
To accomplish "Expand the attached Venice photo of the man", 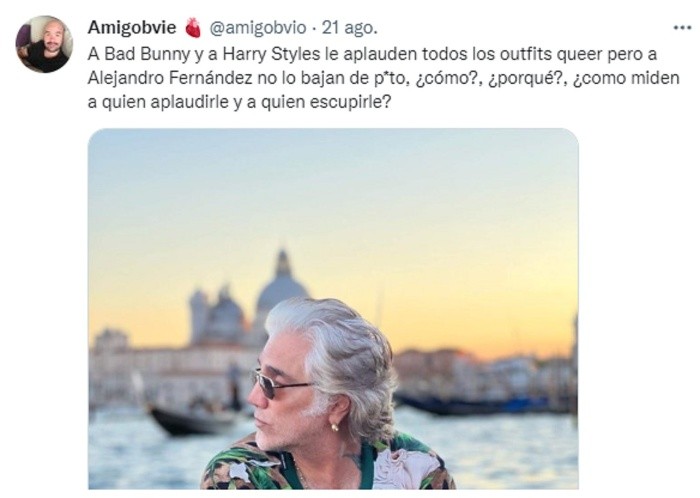I will (333, 309).
